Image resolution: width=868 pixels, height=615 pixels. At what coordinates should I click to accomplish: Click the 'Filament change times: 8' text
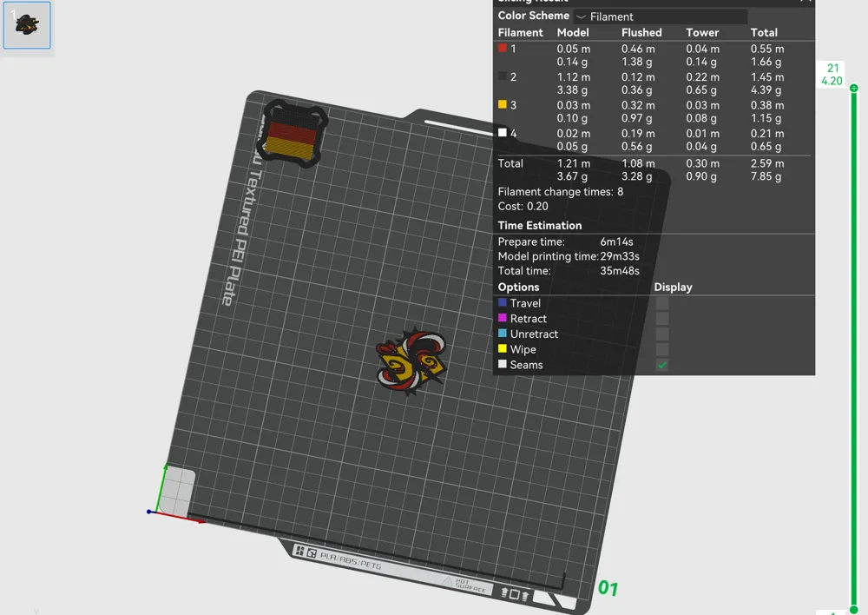(560, 192)
